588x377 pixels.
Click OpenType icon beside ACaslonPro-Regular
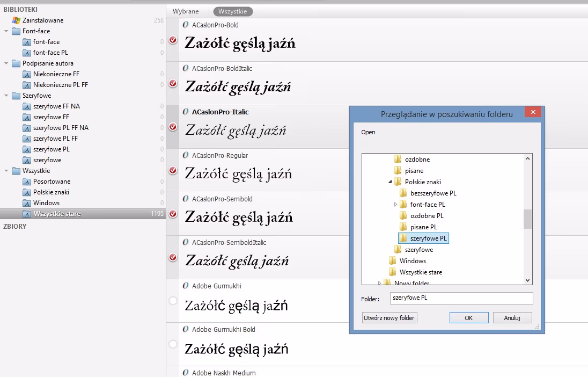185,155
